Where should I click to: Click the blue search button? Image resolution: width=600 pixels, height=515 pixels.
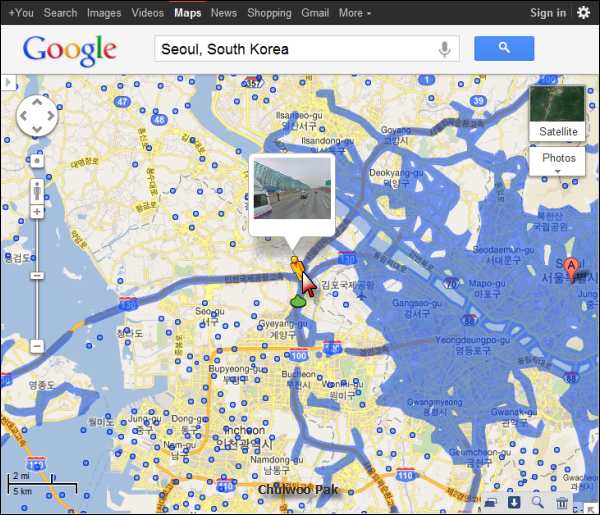[504, 48]
